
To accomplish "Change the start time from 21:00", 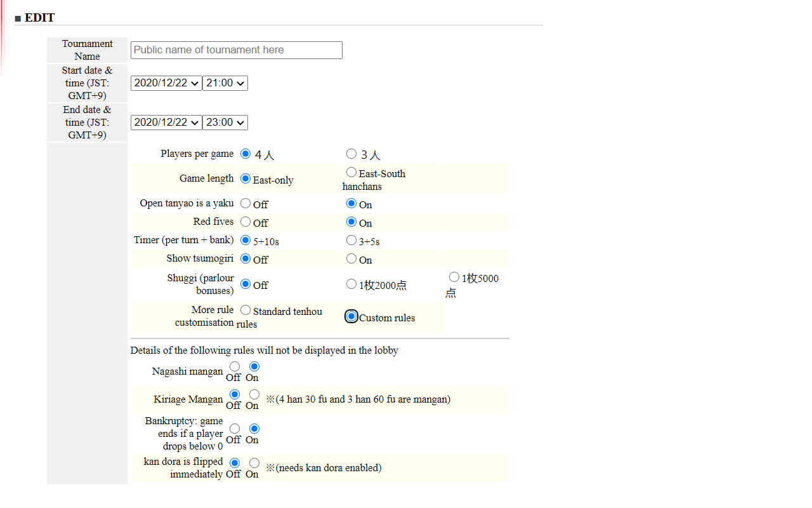I will click(225, 83).
